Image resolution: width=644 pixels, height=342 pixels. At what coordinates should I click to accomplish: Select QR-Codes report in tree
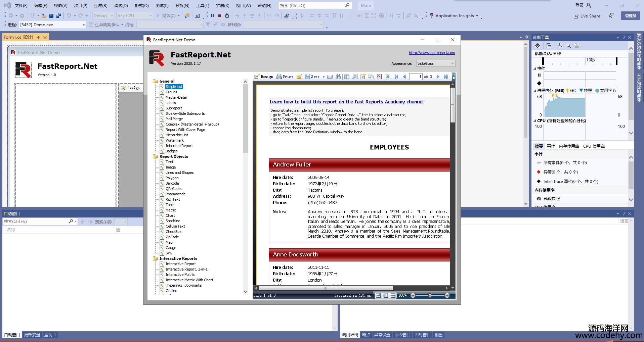(x=174, y=189)
